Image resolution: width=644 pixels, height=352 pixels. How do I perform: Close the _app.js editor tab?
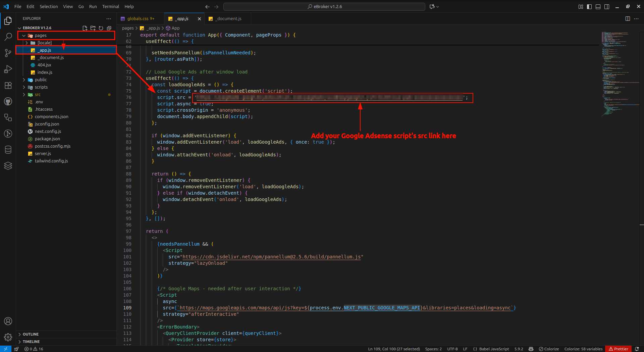click(x=200, y=19)
